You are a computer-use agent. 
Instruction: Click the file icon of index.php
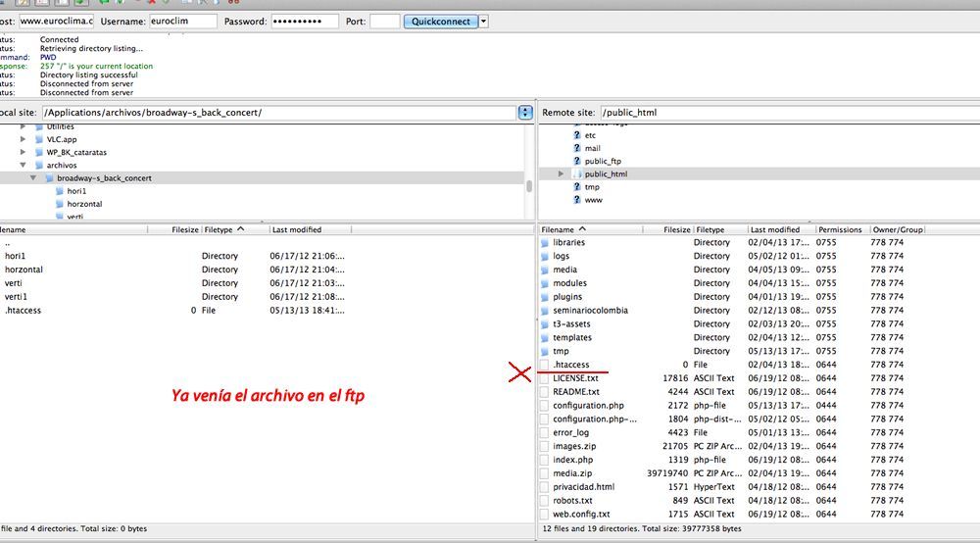[544, 460]
